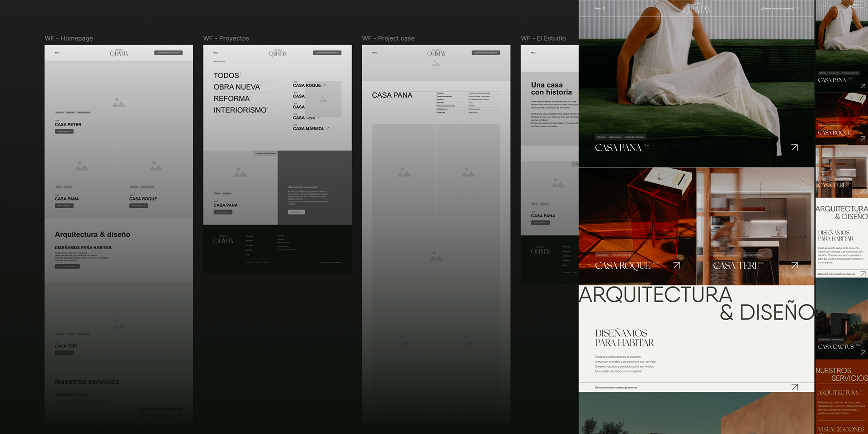The image size is (868, 434).
Task: Select the TODOS filter in Proyectos wireframe
Action: click(226, 75)
